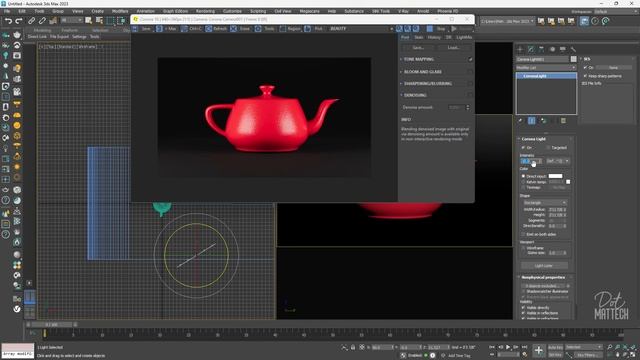This screenshot has width=640, height=360.
Task: Select the Kelvin temp color radio button
Action: point(524,182)
